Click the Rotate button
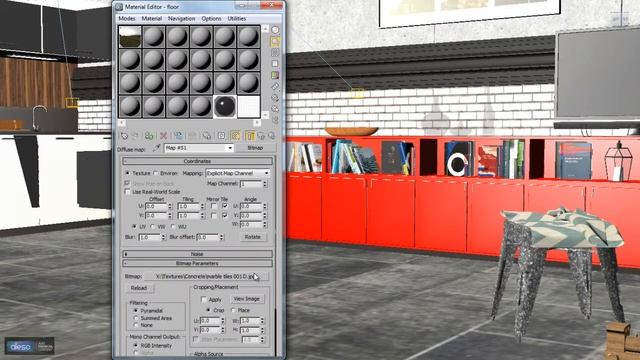The image size is (640, 360). coord(253,237)
